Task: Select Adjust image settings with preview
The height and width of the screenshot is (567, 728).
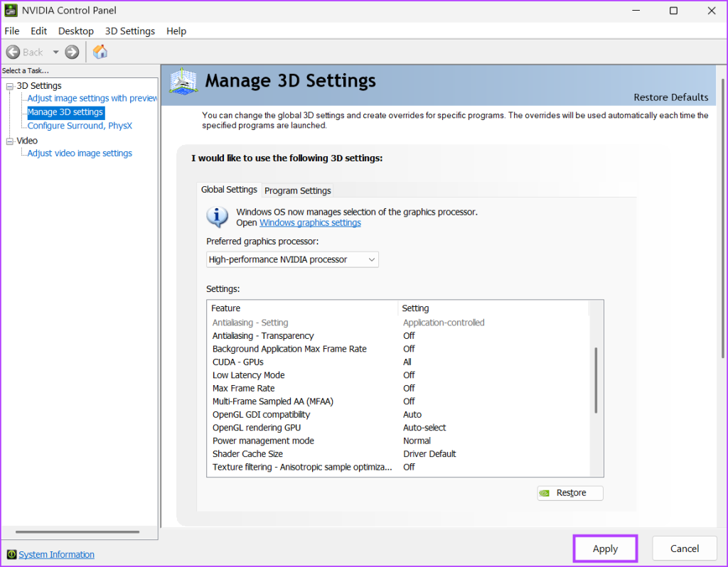Action: pyautogui.click(x=92, y=98)
